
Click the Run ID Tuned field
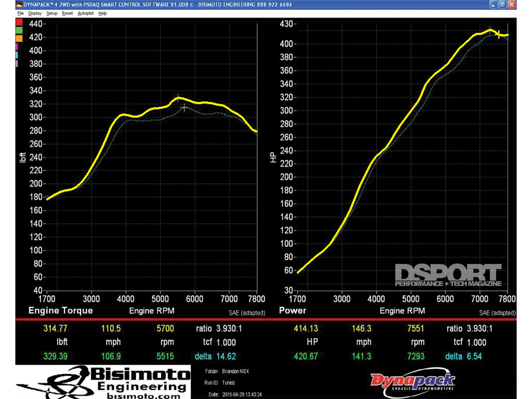point(228,382)
